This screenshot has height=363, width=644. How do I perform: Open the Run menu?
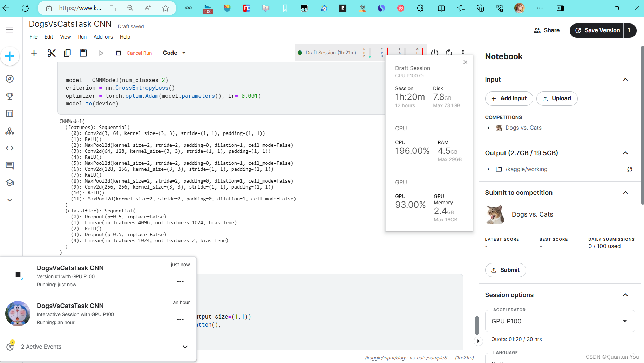82,37
